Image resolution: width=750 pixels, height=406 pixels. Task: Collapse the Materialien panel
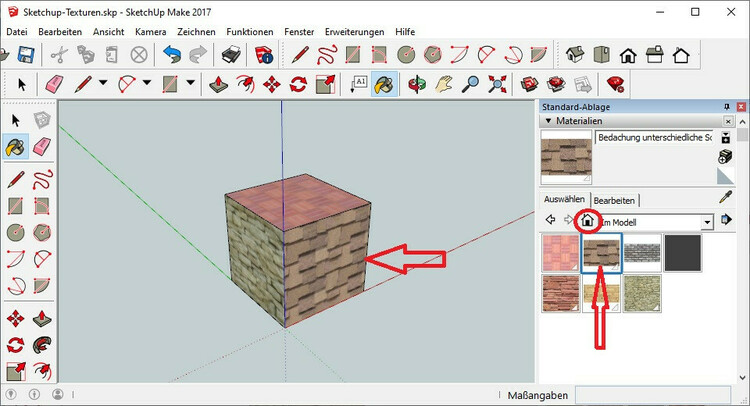pyautogui.click(x=548, y=121)
